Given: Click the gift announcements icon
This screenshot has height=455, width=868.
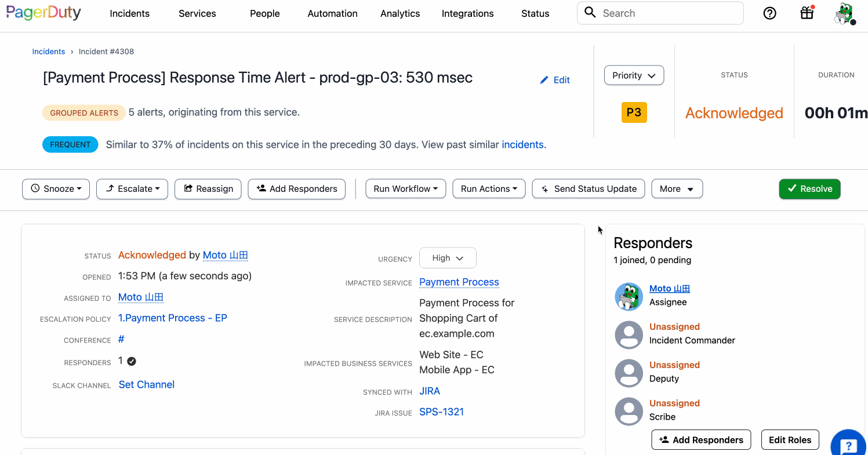Looking at the screenshot, I should click(807, 13).
